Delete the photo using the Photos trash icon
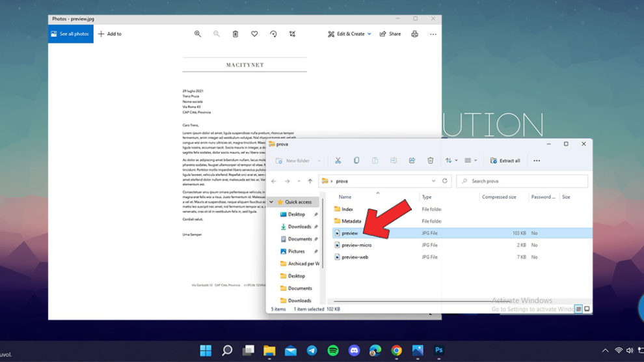 point(235,34)
